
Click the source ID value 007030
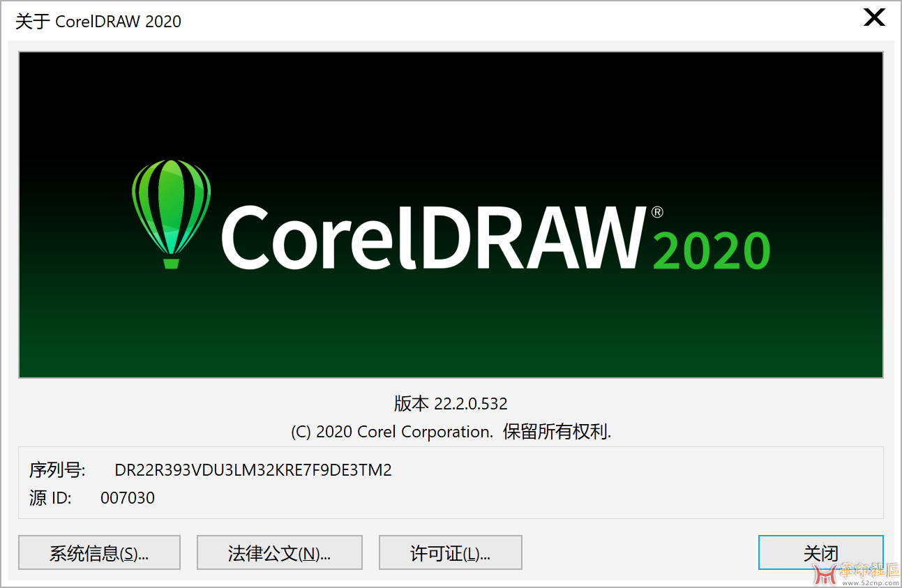(x=128, y=498)
